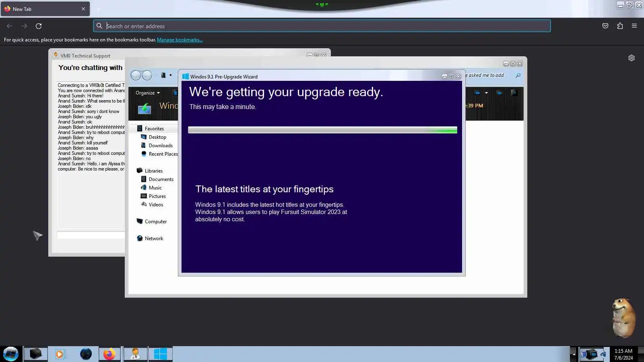Switch to the Windos upgrade wizard taskbar icon
644x362 pixels.
click(160, 354)
